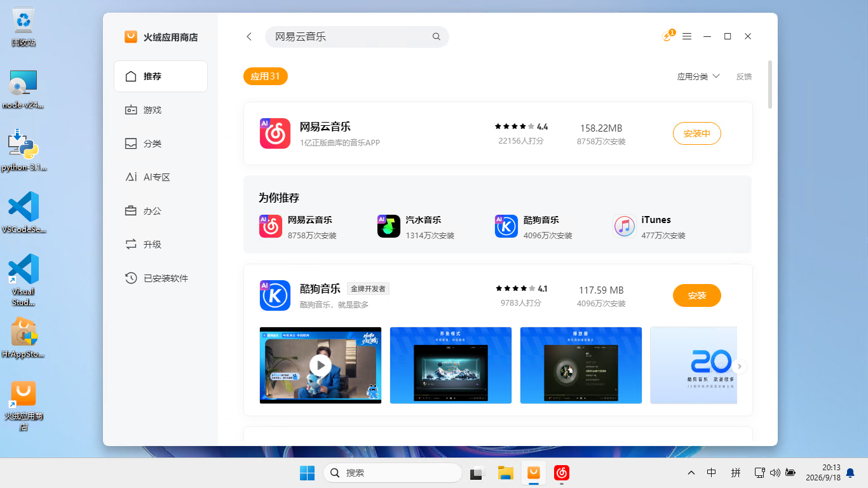This screenshot has width=868, height=488.
Task: Open 酷狗音乐 icon under 为你推荐
Action: [x=506, y=226]
